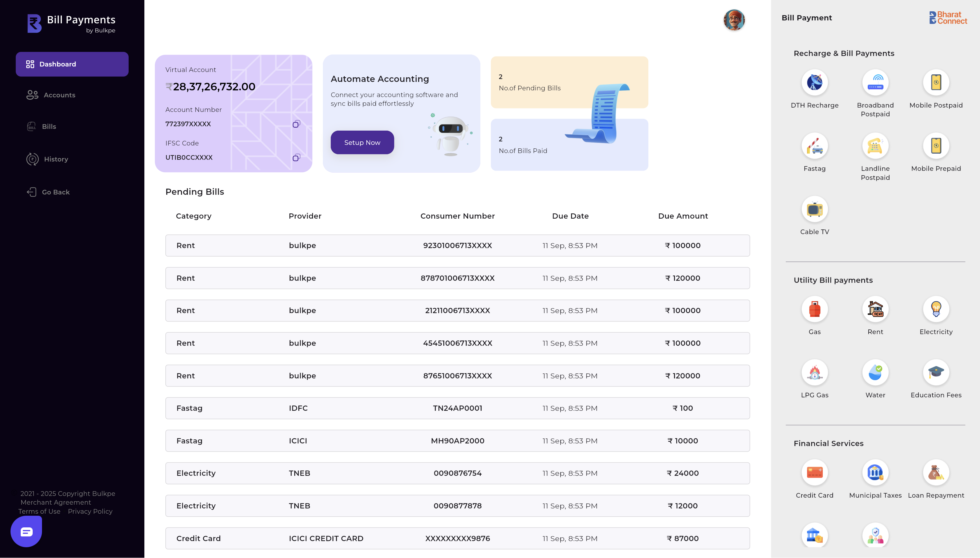Open the Terms of Use link
Screen dimensions: 980x558
39,511
